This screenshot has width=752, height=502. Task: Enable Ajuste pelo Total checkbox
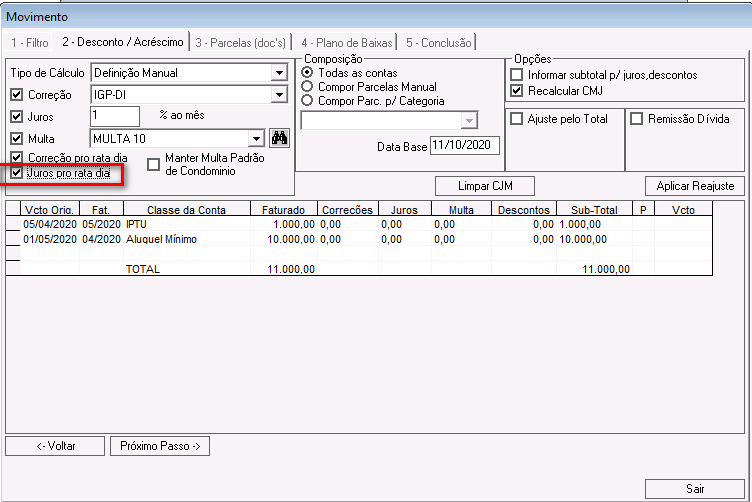coord(517,118)
